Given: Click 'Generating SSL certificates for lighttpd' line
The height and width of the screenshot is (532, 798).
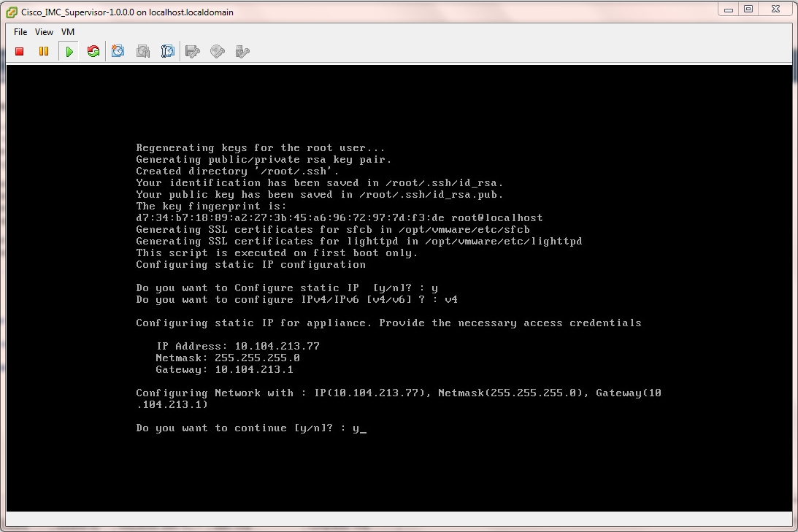Looking at the screenshot, I should (358, 242).
